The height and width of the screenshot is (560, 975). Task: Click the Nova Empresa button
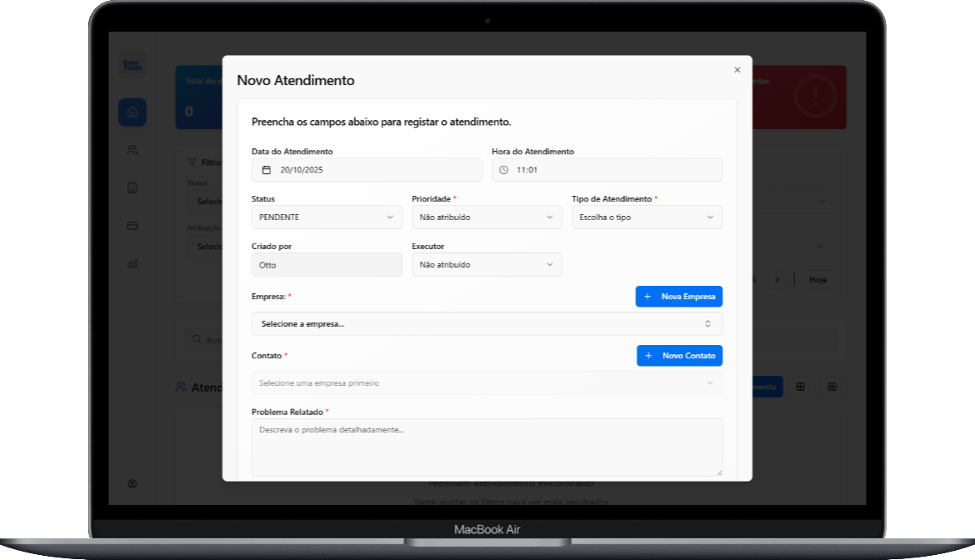(x=678, y=297)
